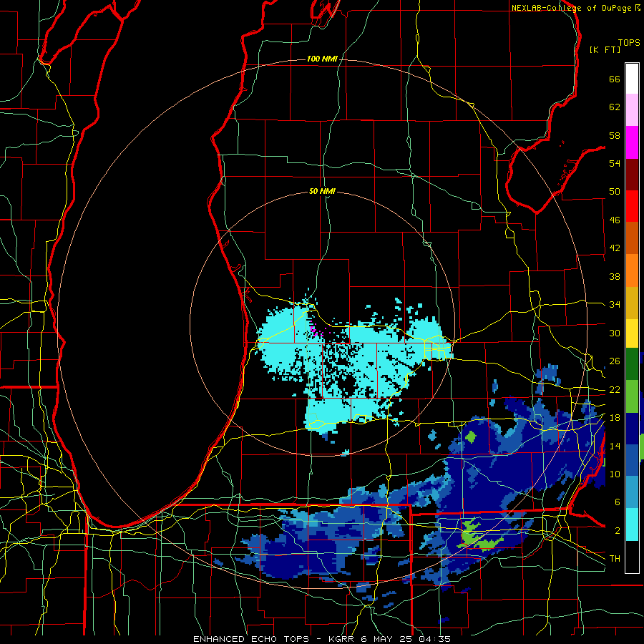Click the dark orange legend swatch near 46
Screen dimensions: 644x644
click(632, 238)
